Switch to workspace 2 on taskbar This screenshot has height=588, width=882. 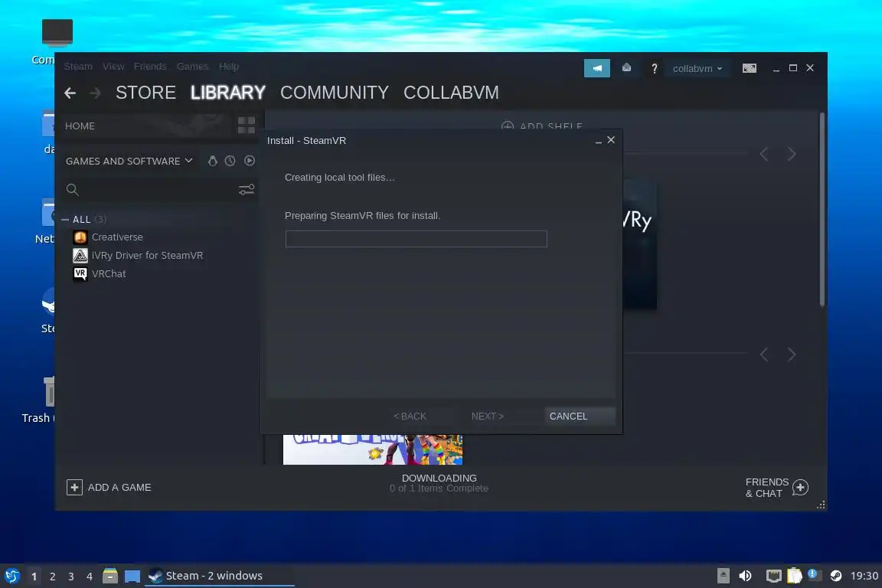click(x=52, y=577)
